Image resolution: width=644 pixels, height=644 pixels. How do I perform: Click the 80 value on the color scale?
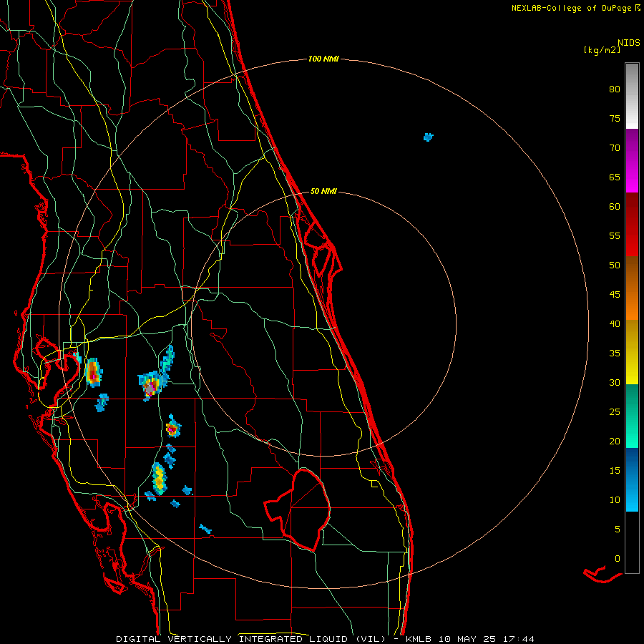coord(615,89)
